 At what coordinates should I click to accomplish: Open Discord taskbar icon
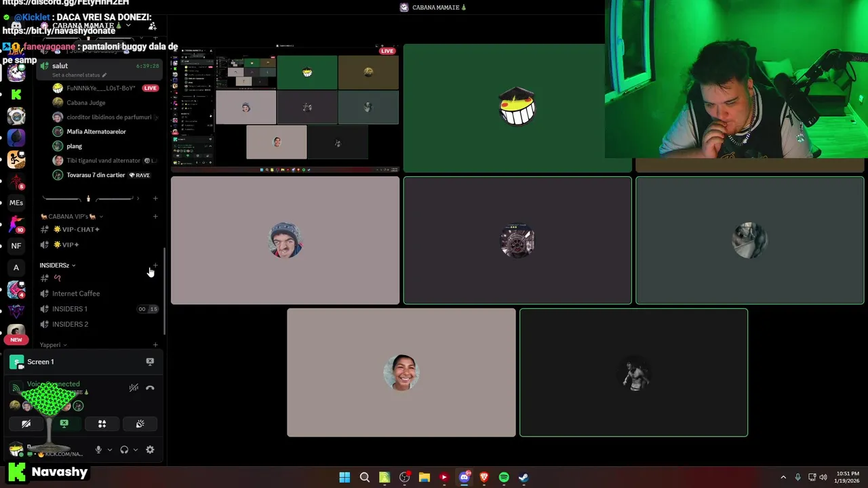click(x=464, y=477)
